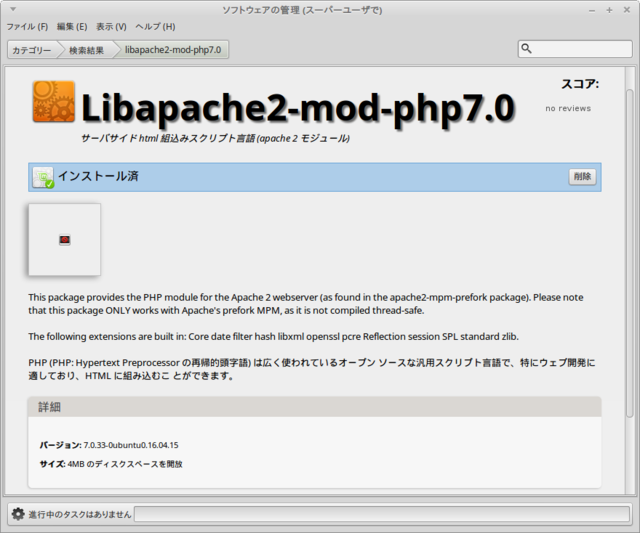
Task: Click the vertical scrollbar handle
Action: point(630,253)
